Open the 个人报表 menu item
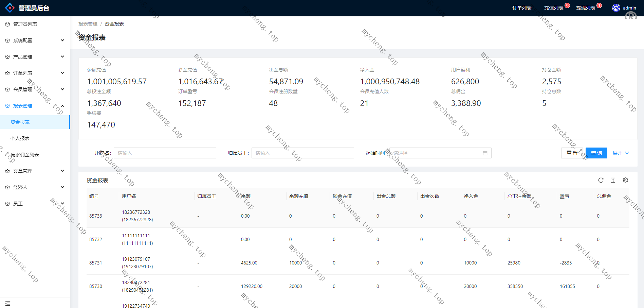The image size is (644, 308). click(20, 138)
